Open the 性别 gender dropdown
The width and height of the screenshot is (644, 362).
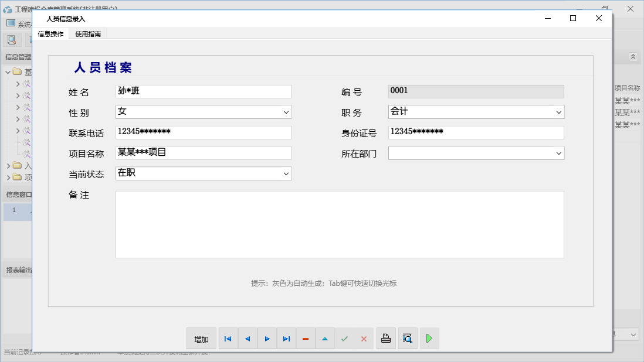pos(286,112)
